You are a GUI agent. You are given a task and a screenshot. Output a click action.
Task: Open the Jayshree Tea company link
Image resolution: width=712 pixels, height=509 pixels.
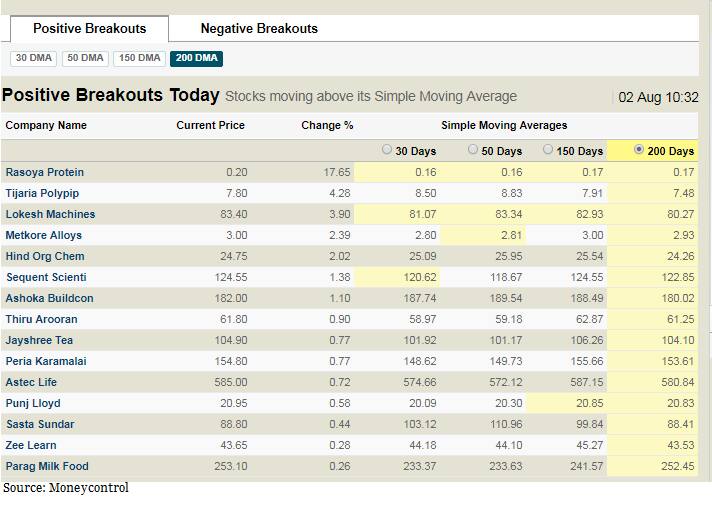39,340
